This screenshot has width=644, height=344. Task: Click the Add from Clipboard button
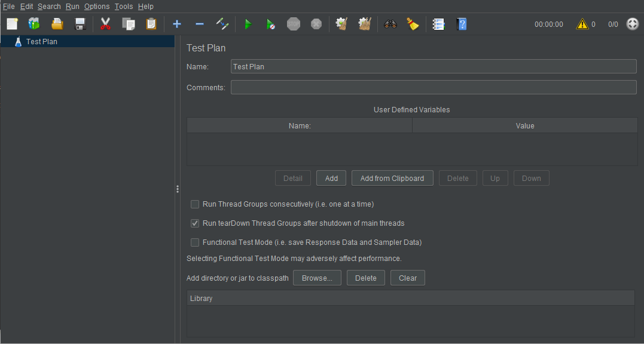(x=392, y=179)
